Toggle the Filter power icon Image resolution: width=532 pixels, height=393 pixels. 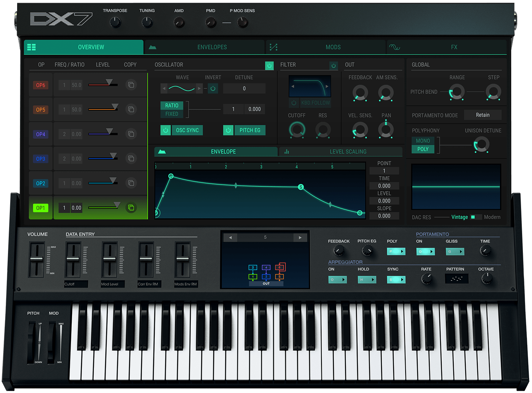333,65
